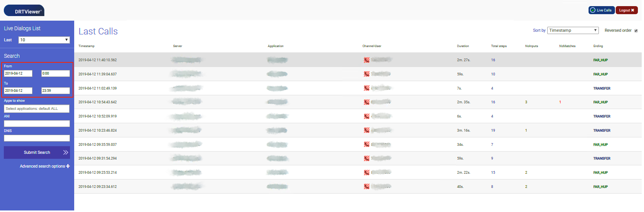Click channel icon in the 11:40:10.562 call row
The width and height of the screenshot is (644, 212).
366,60
